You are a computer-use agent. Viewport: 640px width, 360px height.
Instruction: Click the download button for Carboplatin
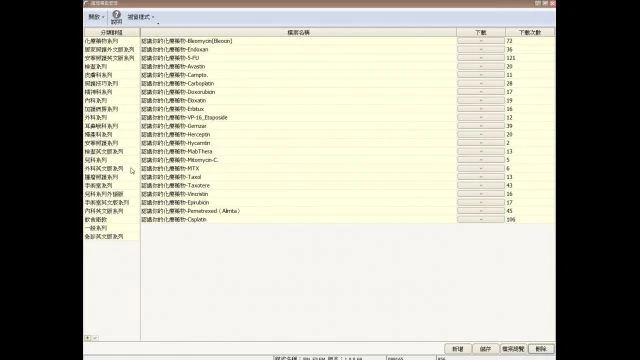click(x=481, y=83)
